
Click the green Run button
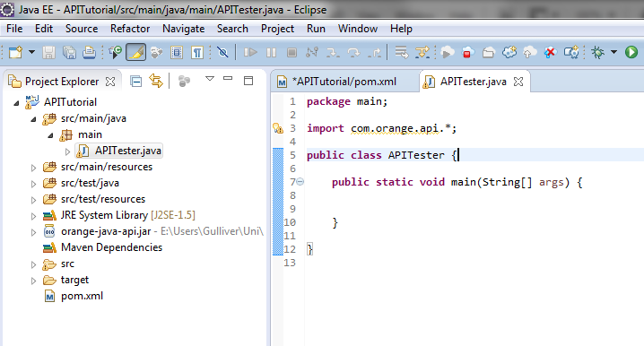(x=631, y=52)
